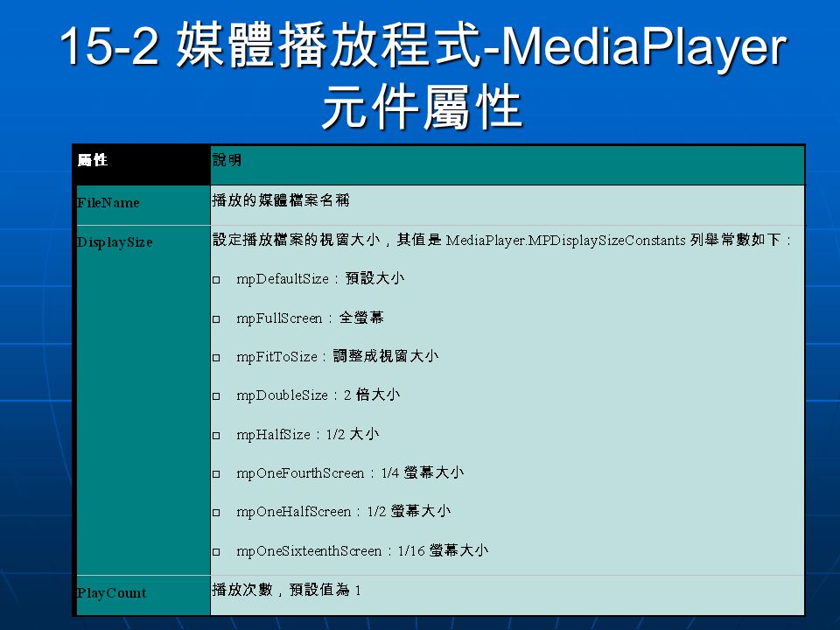The height and width of the screenshot is (630, 840).
Task: Click the description '播放次數，預設值為 1'
Action: [x=287, y=590]
